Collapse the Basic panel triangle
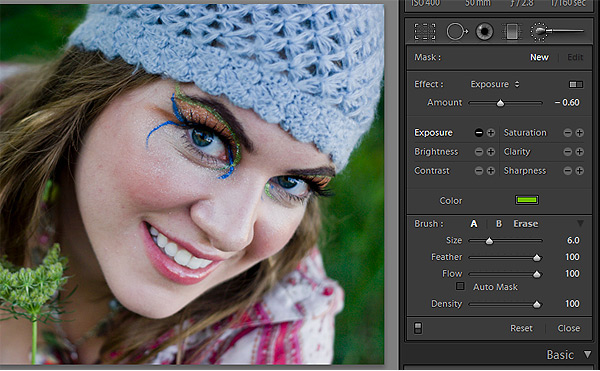This screenshot has height=371, width=600. coord(587,355)
